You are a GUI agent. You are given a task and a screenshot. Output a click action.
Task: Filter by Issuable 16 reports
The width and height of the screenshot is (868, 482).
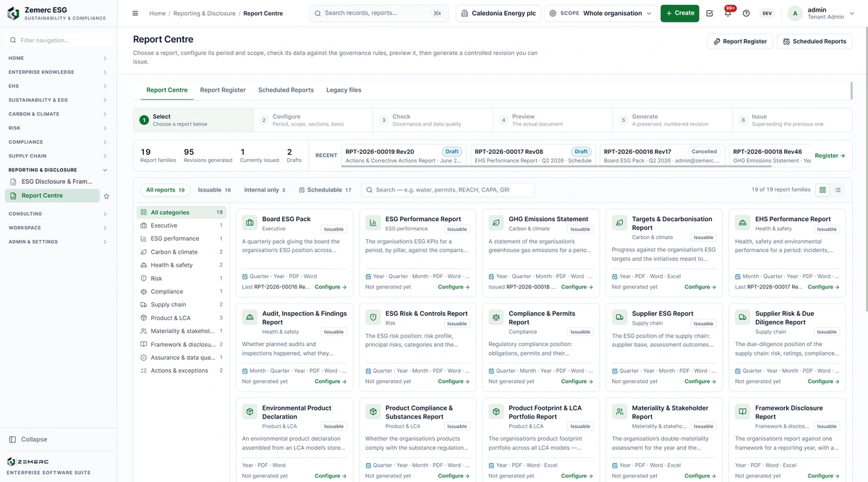pos(215,190)
